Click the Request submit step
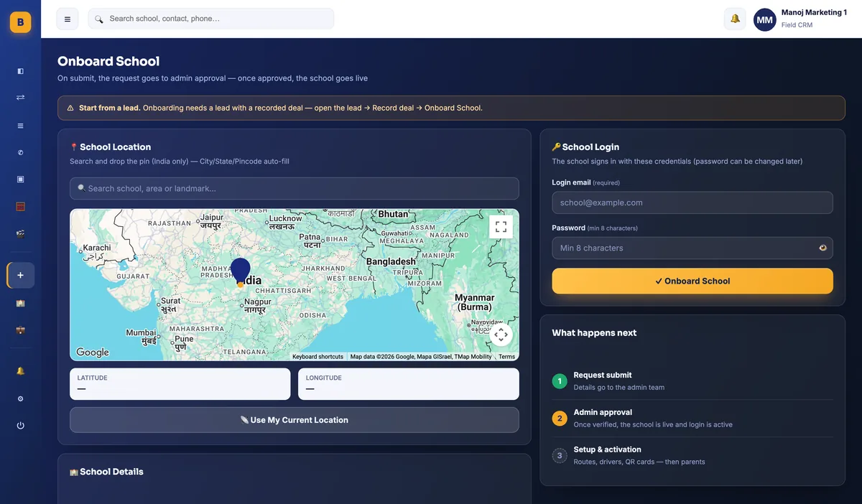The image size is (862, 504). [692, 381]
